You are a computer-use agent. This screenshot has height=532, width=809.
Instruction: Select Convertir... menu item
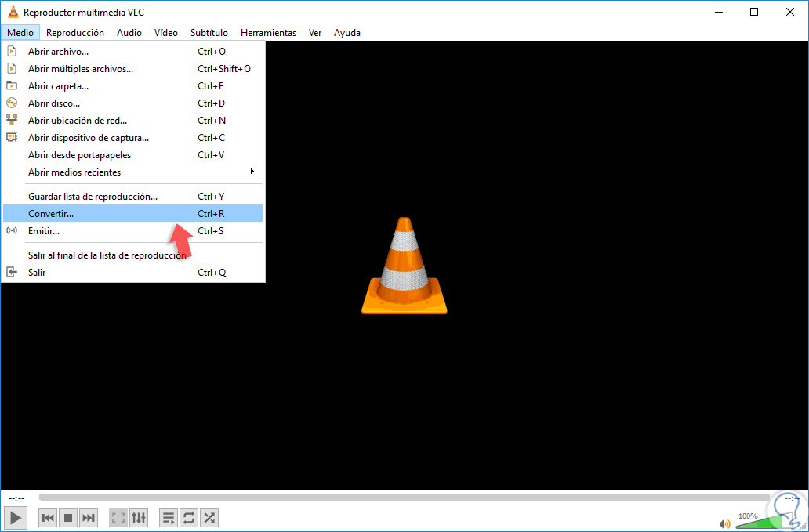(x=132, y=213)
